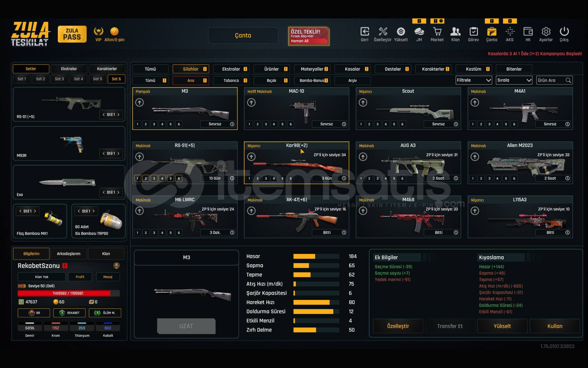This screenshot has height=368, width=588.
Task: Select the Set 5 loadout
Action: pos(97,79)
